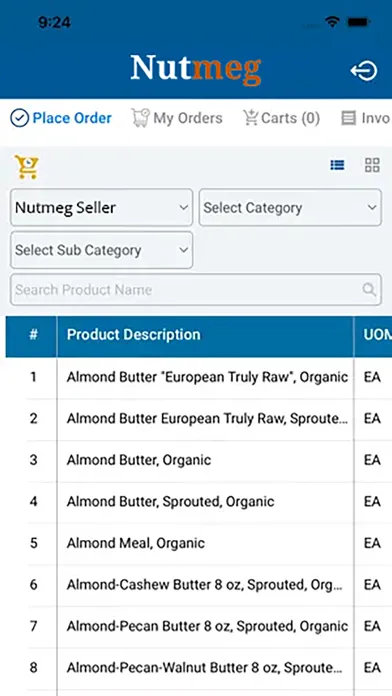This screenshot has width=392, height=696.
Task: Click the My Orders cart icon
Action: (140, 118)
